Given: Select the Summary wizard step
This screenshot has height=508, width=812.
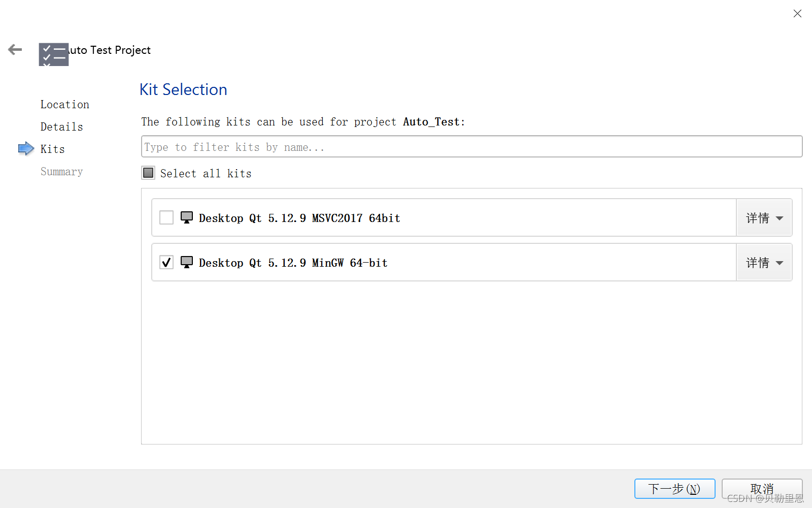Looking at the screenshot, I should [x=62, y=172].
